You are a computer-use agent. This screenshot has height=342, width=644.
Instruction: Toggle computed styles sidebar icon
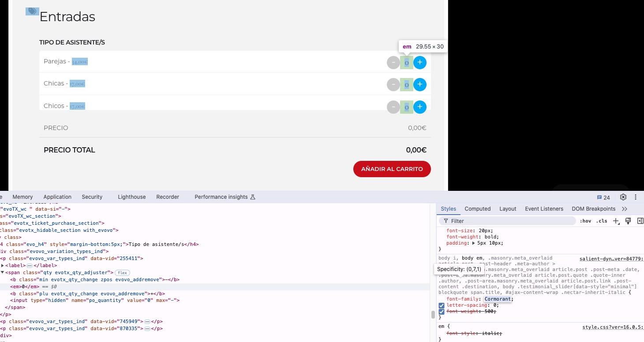640,221
